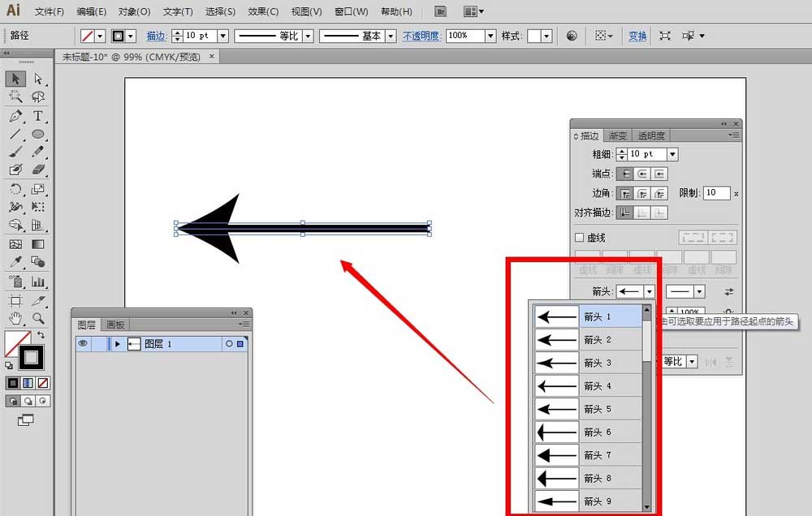This screenshot has width=812, height=516.
Task: Choose butt cap option for 端点
Action: pyautogui.click(x=625, y=174)
